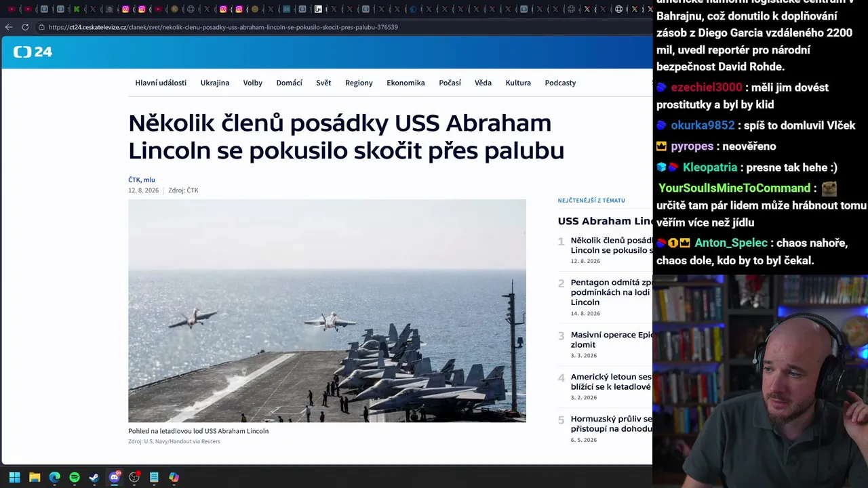This screenshot has width=868, height=488.
Task: Open the USS Abraham Lincoln topic heading
Action: 605,221
